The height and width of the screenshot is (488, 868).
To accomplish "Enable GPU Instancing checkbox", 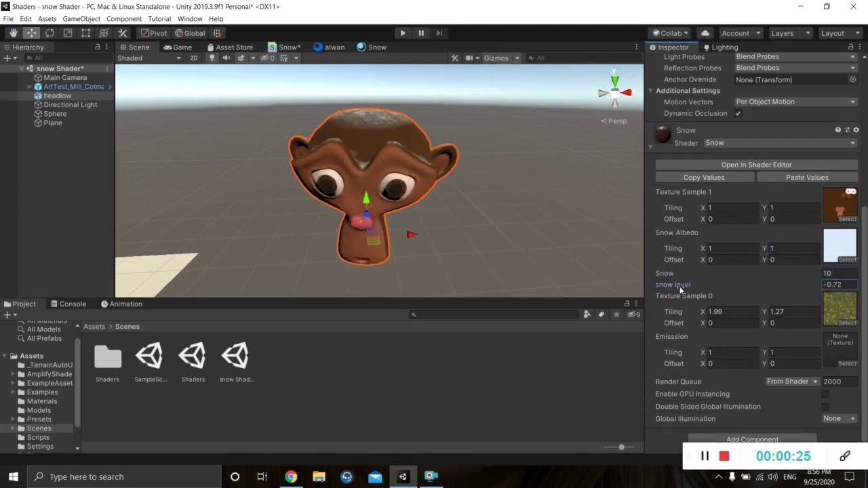I will (825, 394).
